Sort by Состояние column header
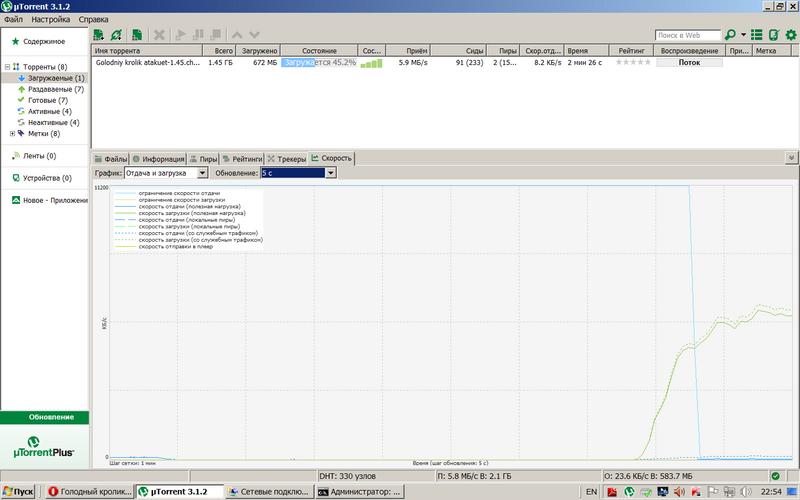Screen dimensions: 800x500 [319, 51]
